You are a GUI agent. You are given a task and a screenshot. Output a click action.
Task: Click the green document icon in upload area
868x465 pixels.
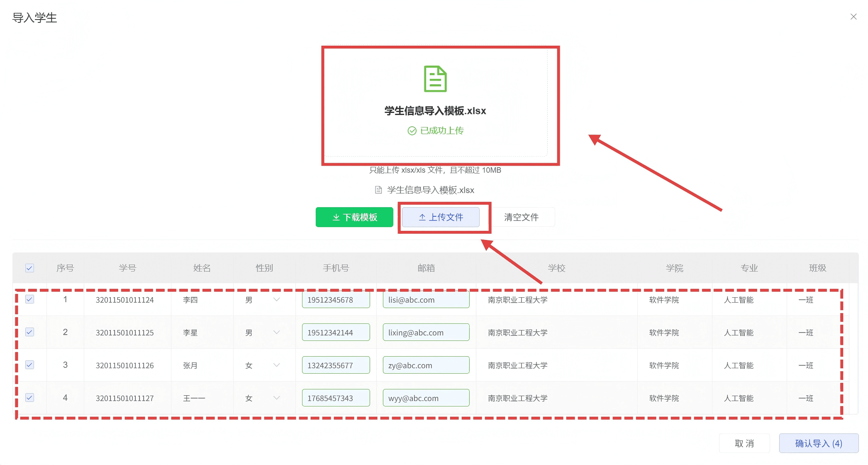click(x=435, y=79)
